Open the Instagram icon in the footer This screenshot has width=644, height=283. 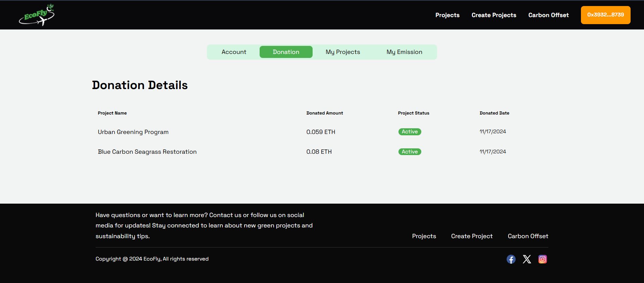(542, 259)
